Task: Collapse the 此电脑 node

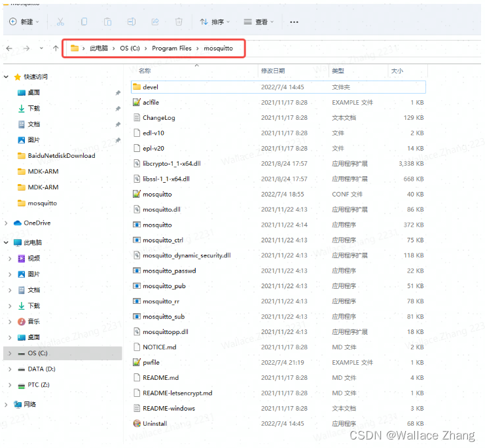Action: 6,243
